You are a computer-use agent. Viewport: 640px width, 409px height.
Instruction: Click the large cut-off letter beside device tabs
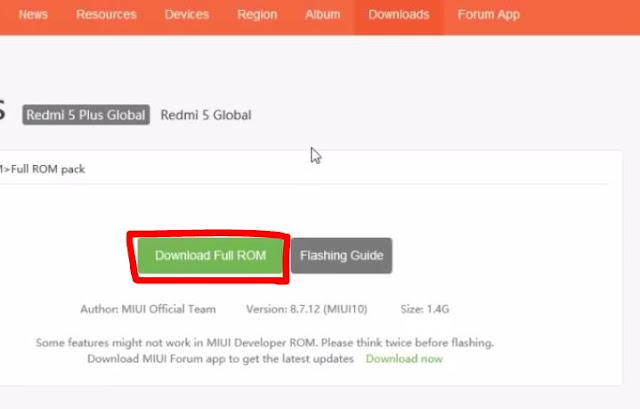(x=2, y=110)
